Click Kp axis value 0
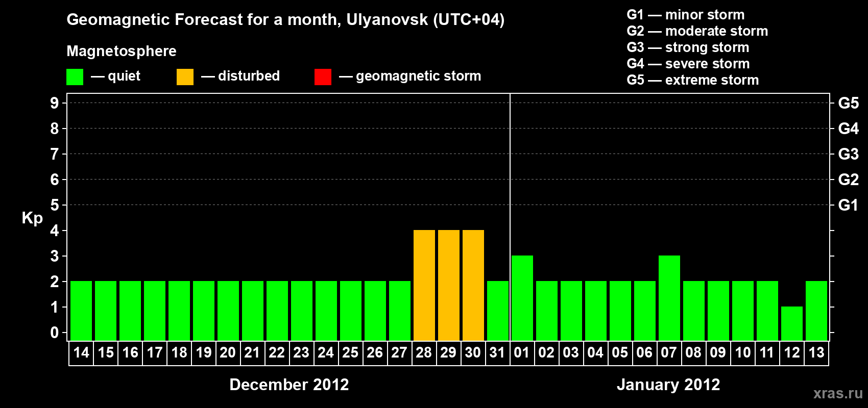 pos(55,333)
